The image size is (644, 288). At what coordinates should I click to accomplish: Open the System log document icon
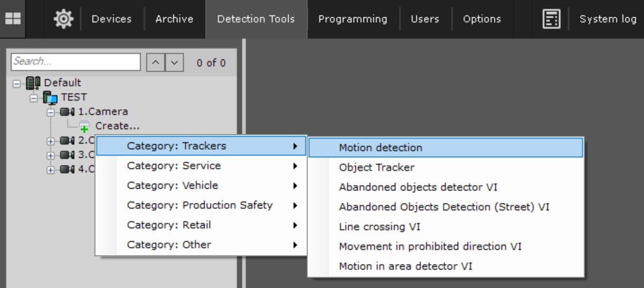click(x=551, y=19)
